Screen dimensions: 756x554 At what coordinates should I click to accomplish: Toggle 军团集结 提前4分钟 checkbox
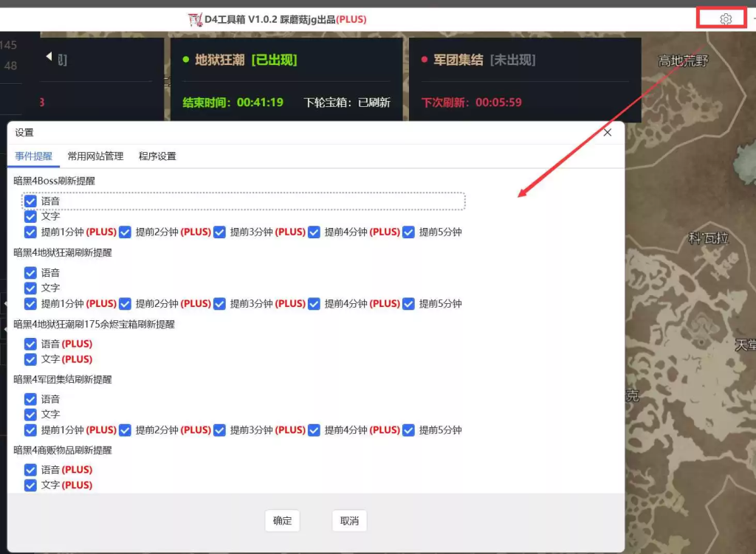tap(314, 430)
